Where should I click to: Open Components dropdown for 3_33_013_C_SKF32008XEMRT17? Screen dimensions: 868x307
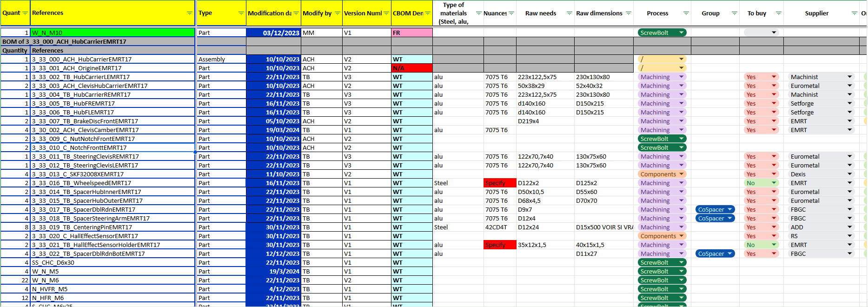681,174
